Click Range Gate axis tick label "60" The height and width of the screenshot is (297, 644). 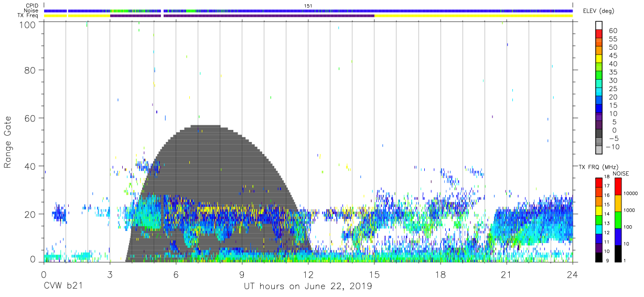point(30,118)
